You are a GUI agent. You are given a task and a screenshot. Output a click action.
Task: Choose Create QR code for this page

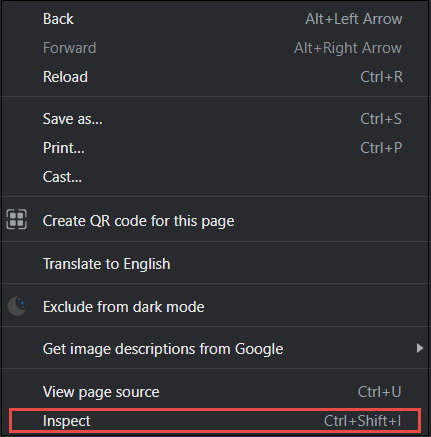[215, 221]
